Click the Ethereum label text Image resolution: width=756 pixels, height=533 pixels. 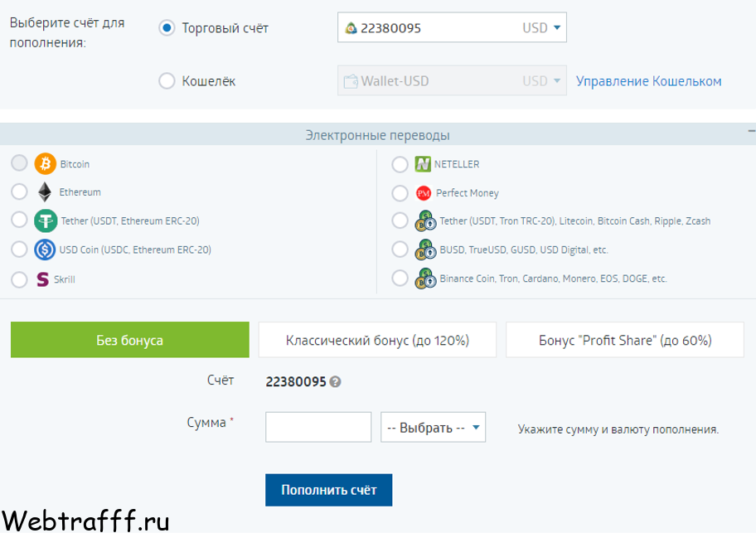(x=80, y=191)
